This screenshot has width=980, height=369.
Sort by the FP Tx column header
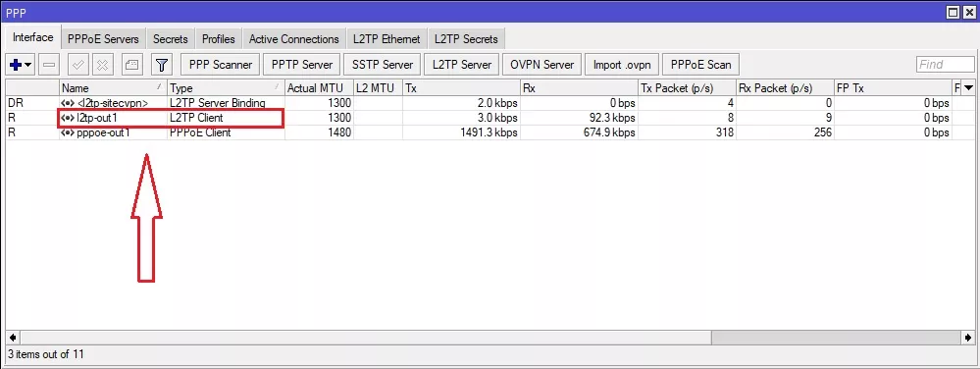pyautogui.click(x=893, y=88)
